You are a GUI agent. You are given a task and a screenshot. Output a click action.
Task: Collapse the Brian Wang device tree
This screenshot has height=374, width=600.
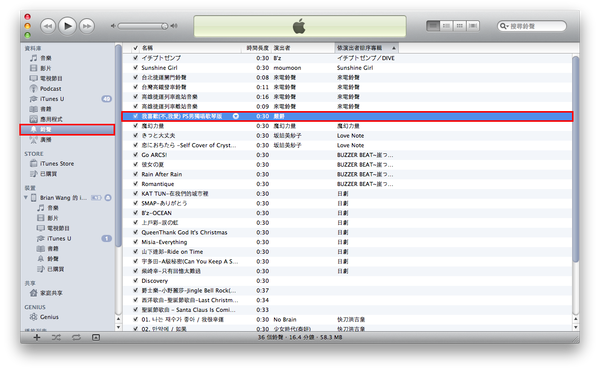coord(26,198)
